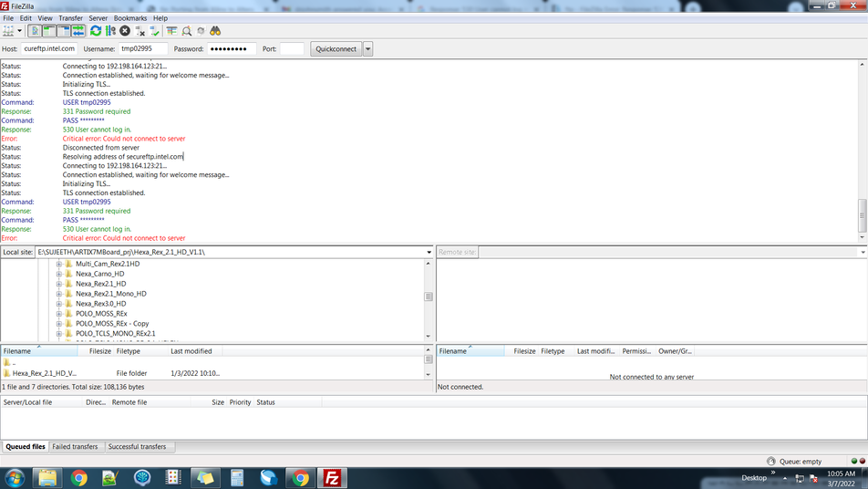The width and height of the screenshot is (868, 489).
Task: Sort remote list by Permissi... column
Action: (x=636, y=351)
